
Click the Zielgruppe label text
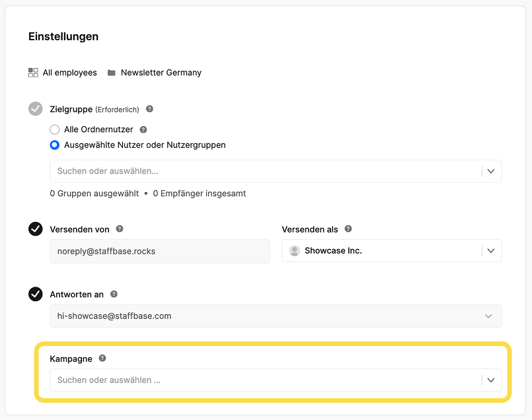click(71, 109)
